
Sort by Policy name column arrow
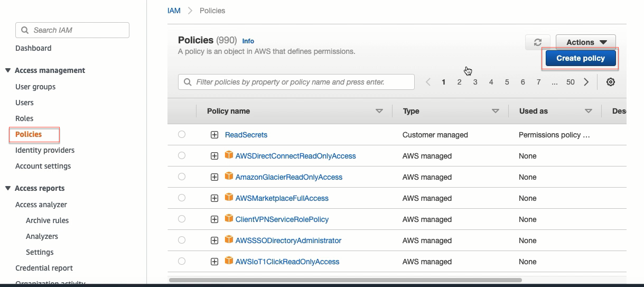[379, 111]
